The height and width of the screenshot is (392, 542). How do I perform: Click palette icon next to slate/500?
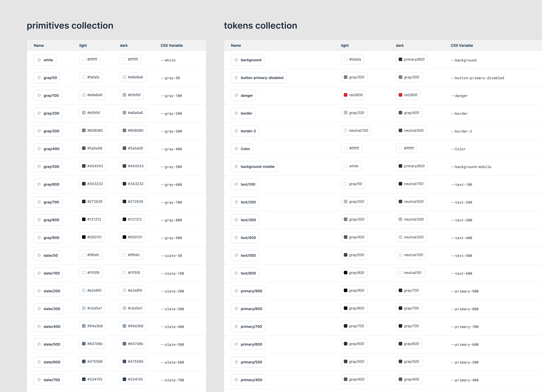[x=39, y=344]
